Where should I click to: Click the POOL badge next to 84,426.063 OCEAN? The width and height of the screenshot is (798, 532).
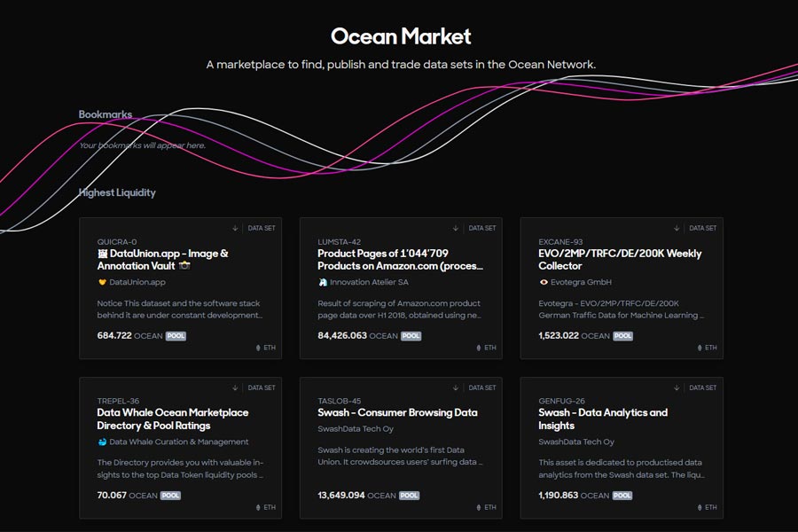pos(411,336)
